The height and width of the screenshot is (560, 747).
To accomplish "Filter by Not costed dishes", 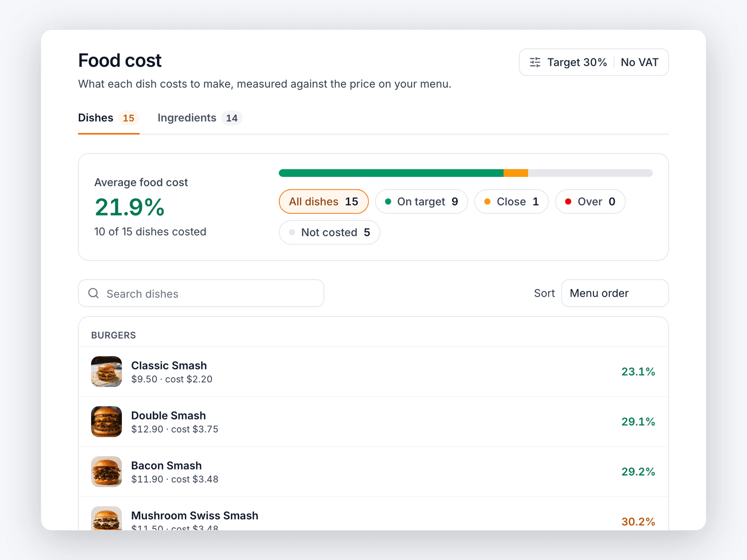I will click(x=330, y=232).
